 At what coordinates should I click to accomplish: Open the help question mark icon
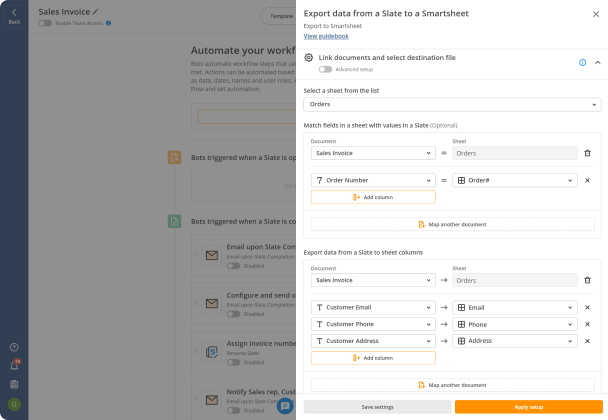(x=14, y=347)
